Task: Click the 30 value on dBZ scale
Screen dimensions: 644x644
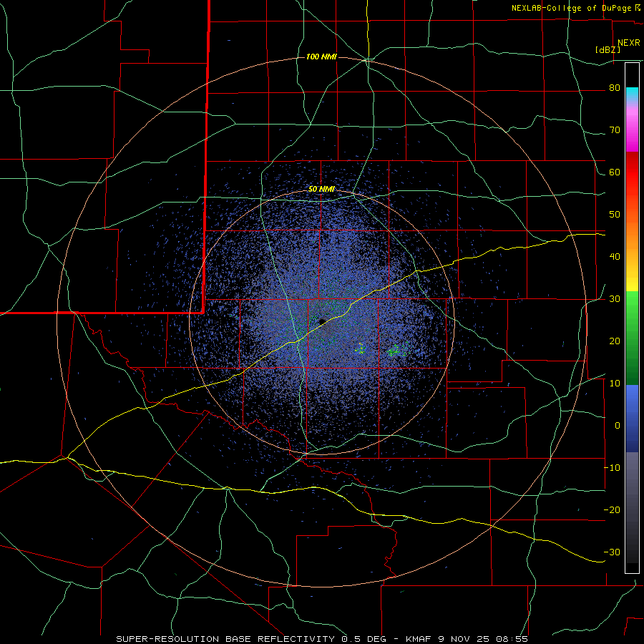Action: tap(615, 299)
